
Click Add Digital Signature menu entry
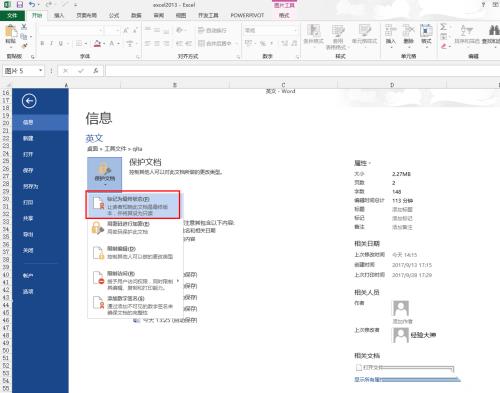click(135, 305)
